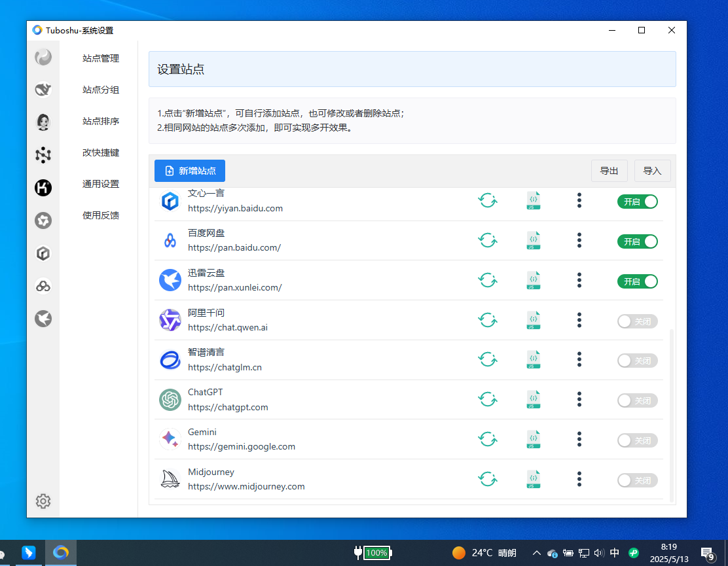This screenshot has height=566, width=728.
Task: Open more options for Gemini
Action: 579,439
